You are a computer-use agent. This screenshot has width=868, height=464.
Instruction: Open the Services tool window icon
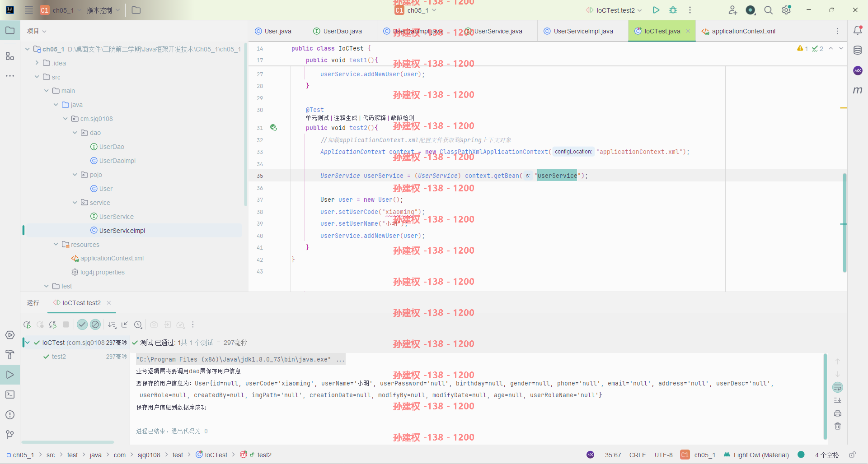(10, 335)
